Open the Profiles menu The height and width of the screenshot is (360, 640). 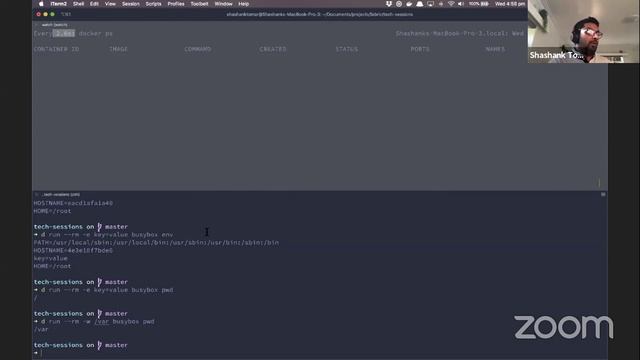coord(176,4)
